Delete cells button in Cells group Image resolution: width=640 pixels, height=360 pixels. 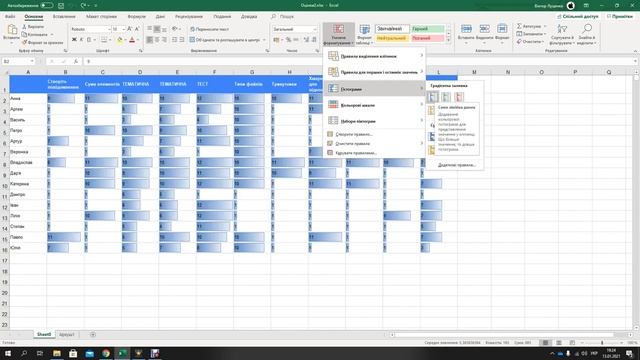pos(484,33)
